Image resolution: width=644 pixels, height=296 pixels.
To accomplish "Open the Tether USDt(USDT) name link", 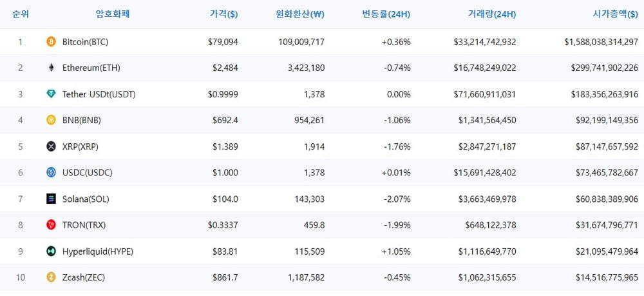I will (99, 94).
